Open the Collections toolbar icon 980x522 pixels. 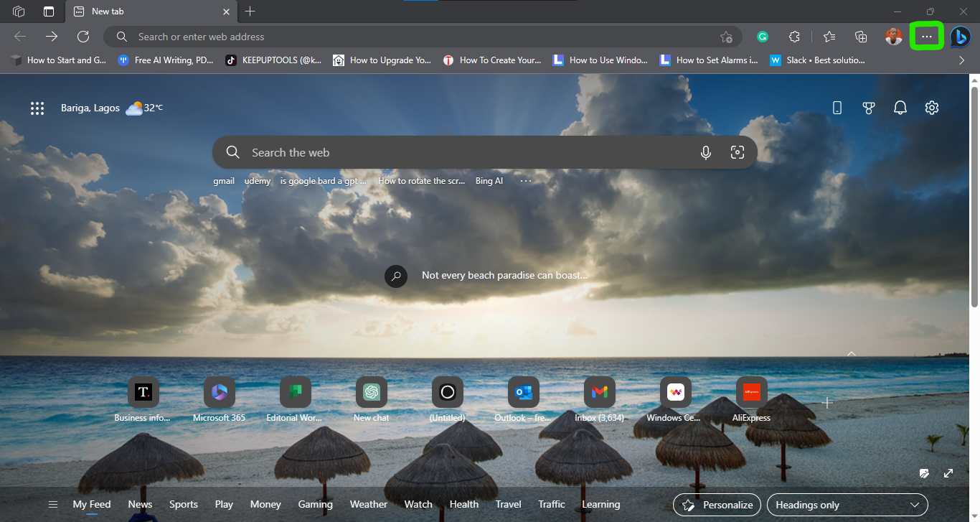[x=862, y=37]
